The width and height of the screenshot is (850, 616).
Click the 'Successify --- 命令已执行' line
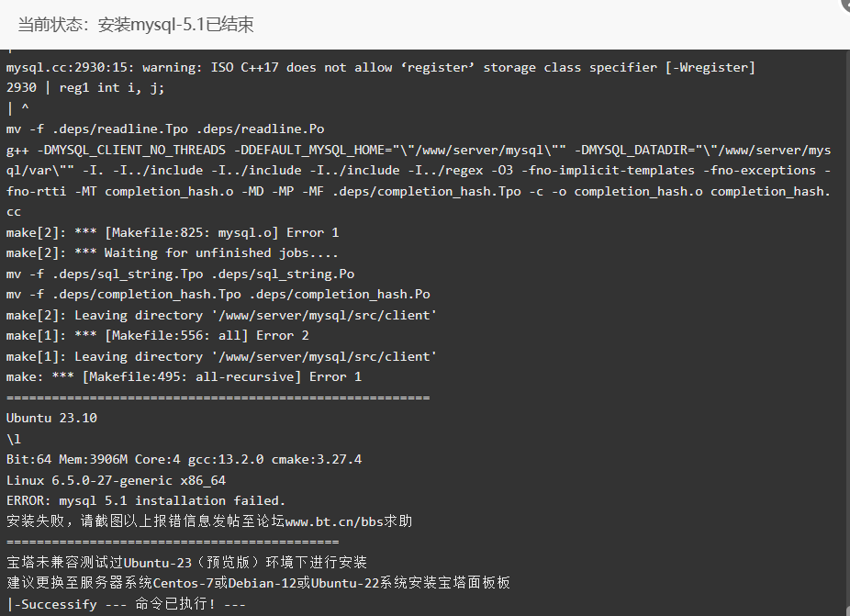coord(127,604)
